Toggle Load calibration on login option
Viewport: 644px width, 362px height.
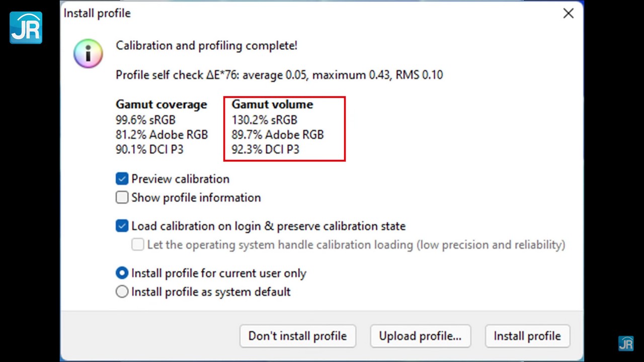[122, 226]
